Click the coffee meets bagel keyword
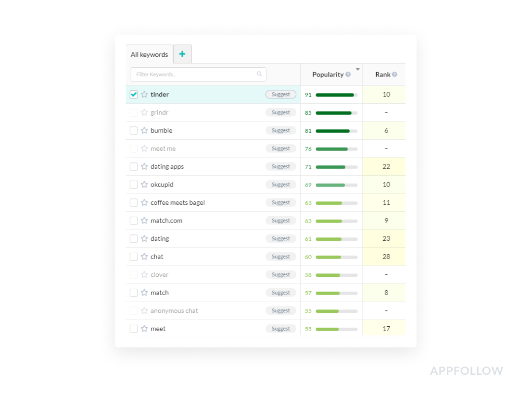 click(177, 203)
